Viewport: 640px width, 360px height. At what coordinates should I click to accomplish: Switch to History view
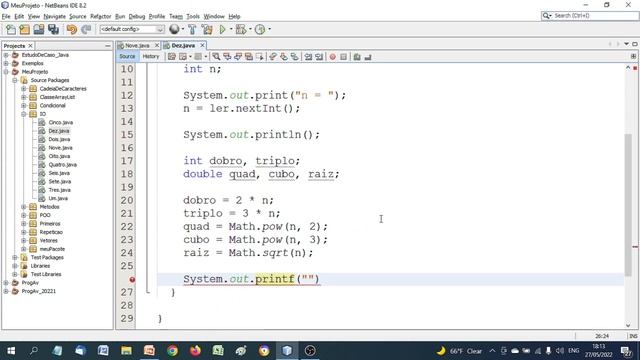click(x=151, y=57)
